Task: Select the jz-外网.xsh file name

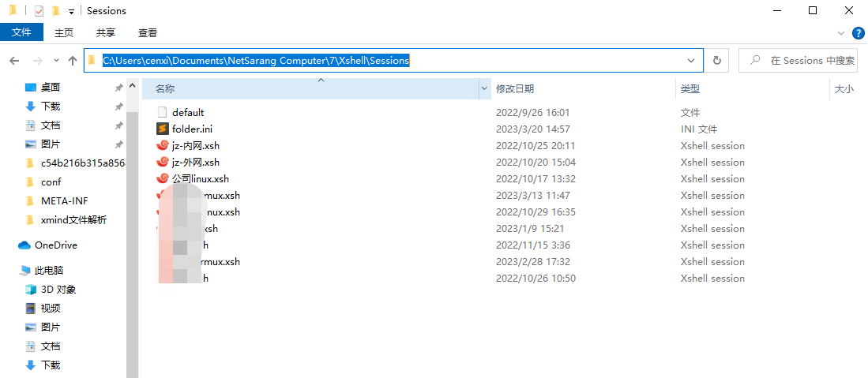Action: (x=196, y=162)
